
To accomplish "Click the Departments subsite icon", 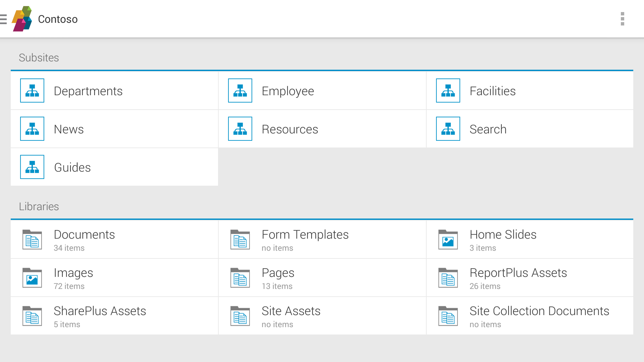I will tap(32, 90).
